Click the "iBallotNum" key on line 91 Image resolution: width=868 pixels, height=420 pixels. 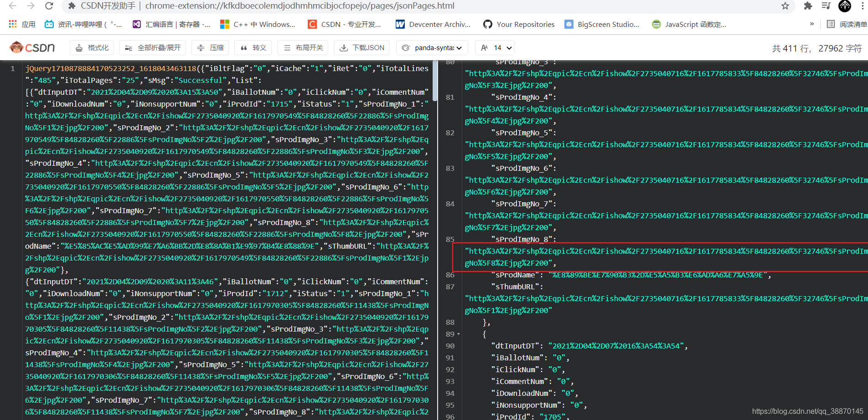click(517, 358)
